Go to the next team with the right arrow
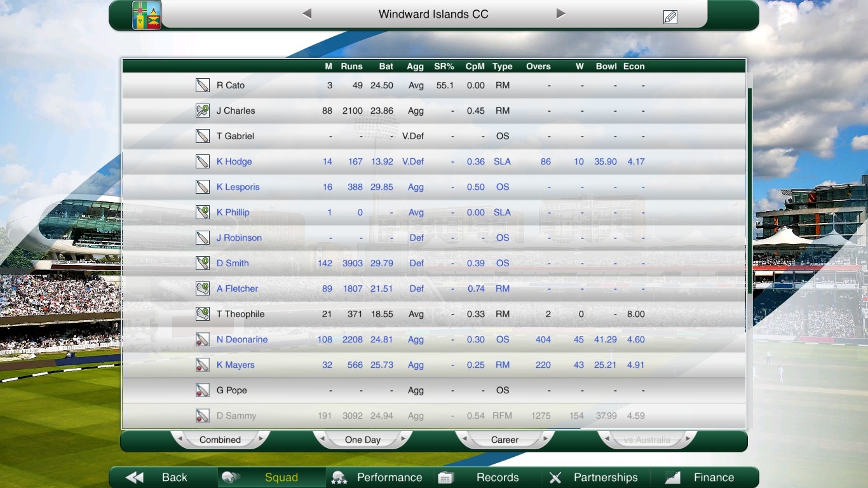Screen dimensions: 868x488 tap(560, 13)
